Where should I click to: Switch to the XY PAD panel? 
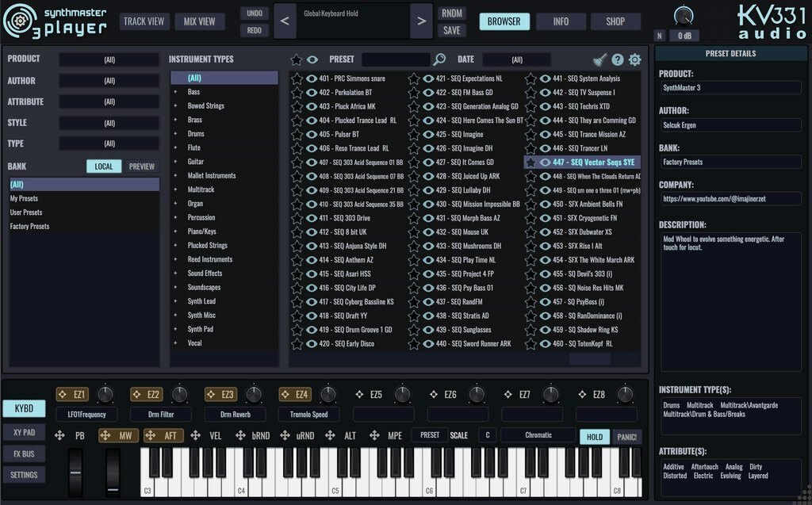coord(25,431)
